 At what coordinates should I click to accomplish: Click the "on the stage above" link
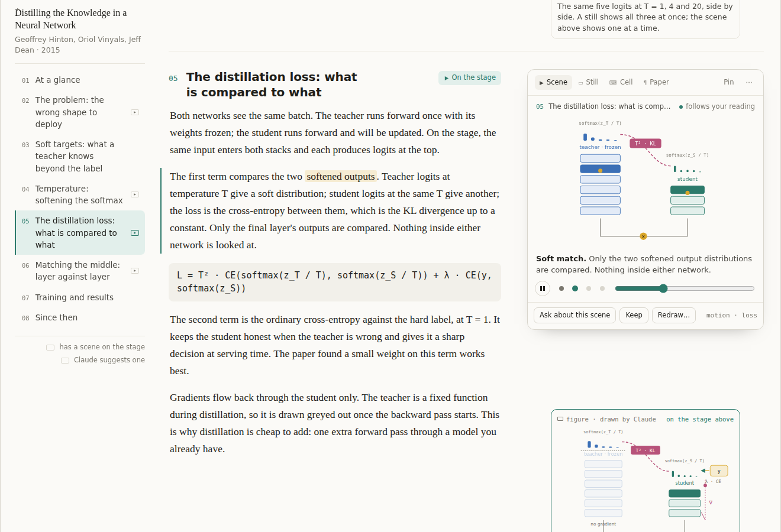click(x=700, y=419)
